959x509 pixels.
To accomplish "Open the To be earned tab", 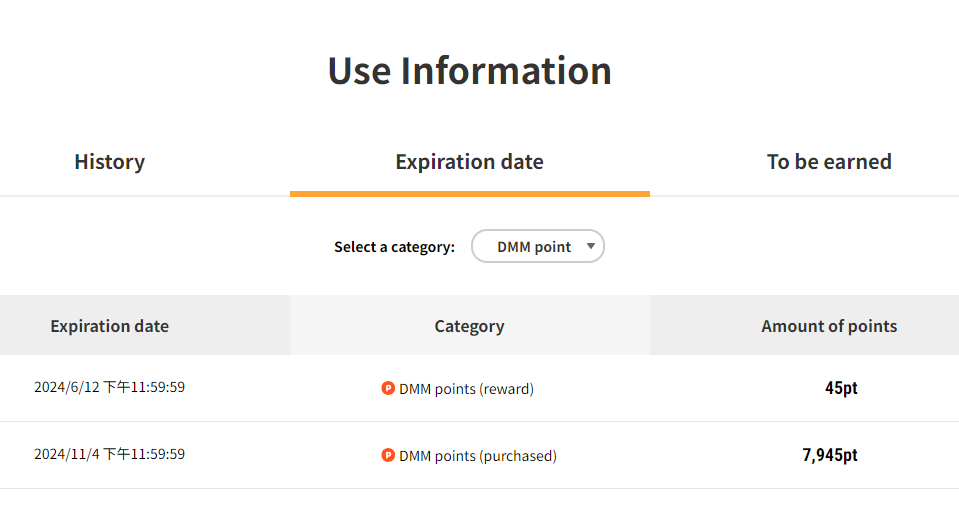I will (x=829, y=162).
